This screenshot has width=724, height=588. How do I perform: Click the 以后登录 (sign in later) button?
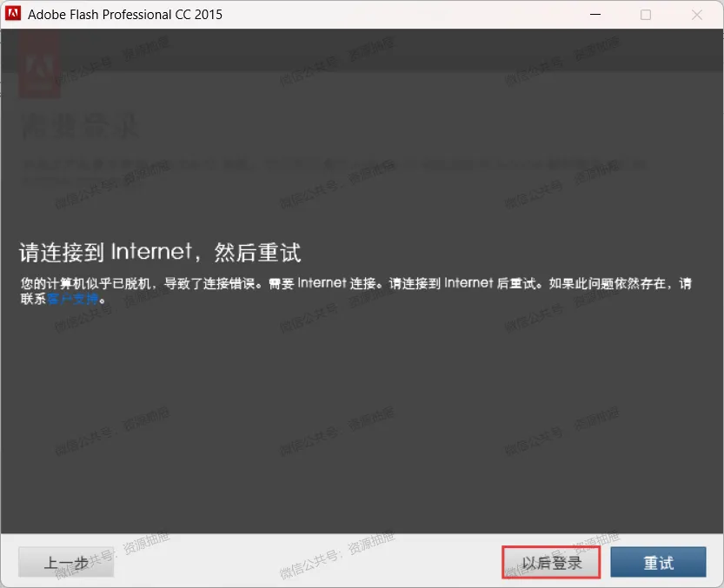551,562
